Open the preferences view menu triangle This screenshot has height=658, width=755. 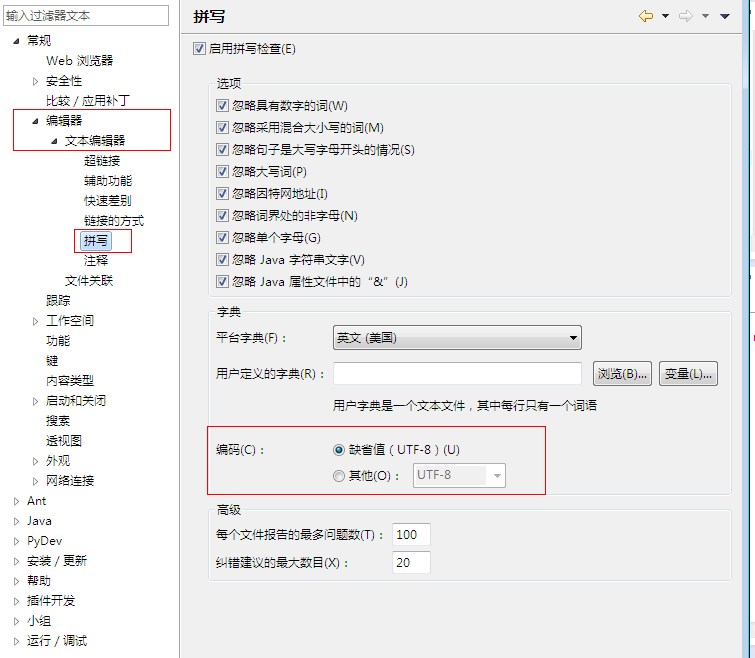725,16
